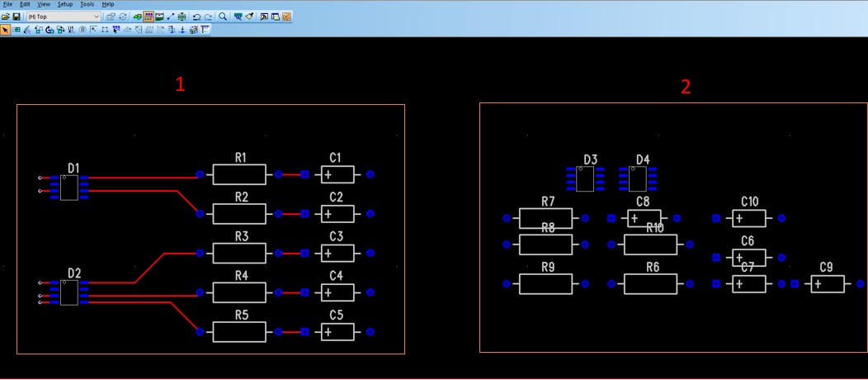Open the ECO toolbar blue line icon

171,17
